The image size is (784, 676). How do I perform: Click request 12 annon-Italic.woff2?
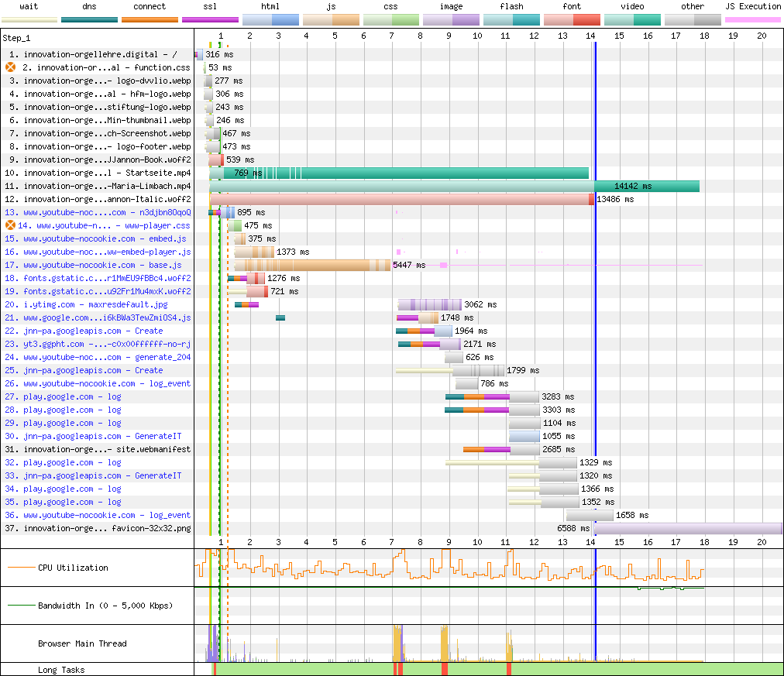tap(98, 199)
